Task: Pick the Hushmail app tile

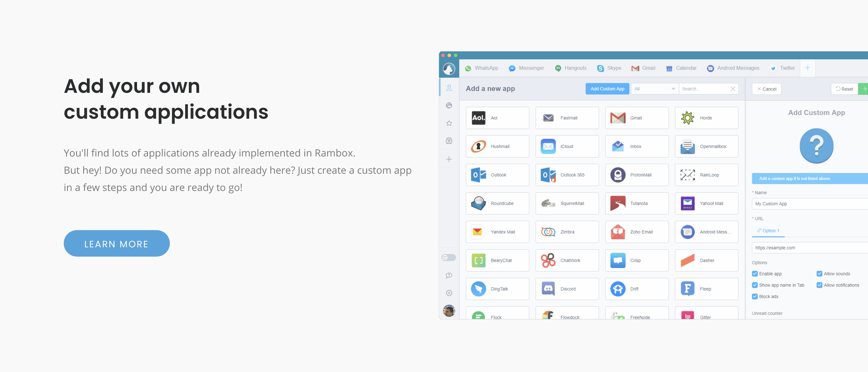Action: click(x=497, y=147)
